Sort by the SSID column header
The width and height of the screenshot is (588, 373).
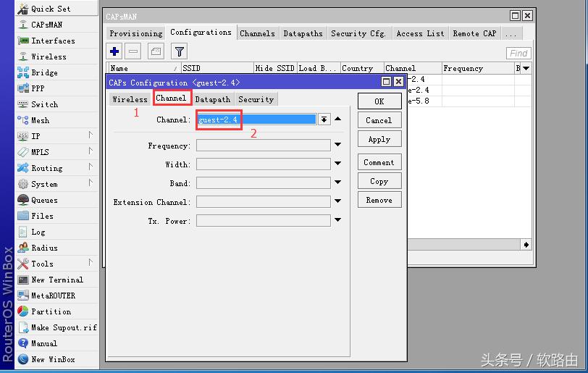coord(217,68)
